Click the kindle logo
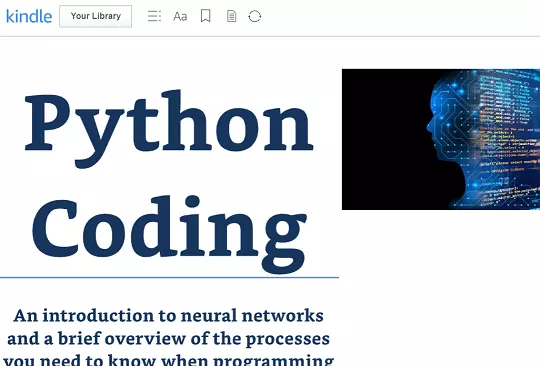Viewport: 540px width, 366px height. coord(29,16)
